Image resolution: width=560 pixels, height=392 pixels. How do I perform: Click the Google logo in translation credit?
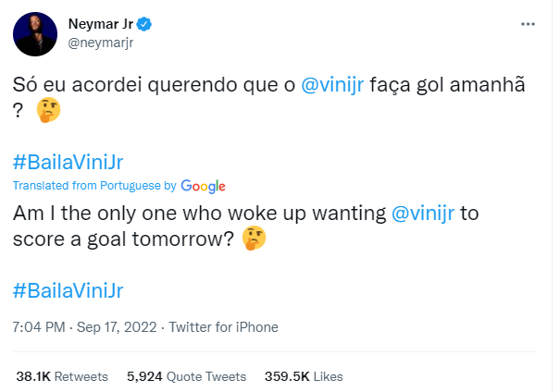point(204,186)
